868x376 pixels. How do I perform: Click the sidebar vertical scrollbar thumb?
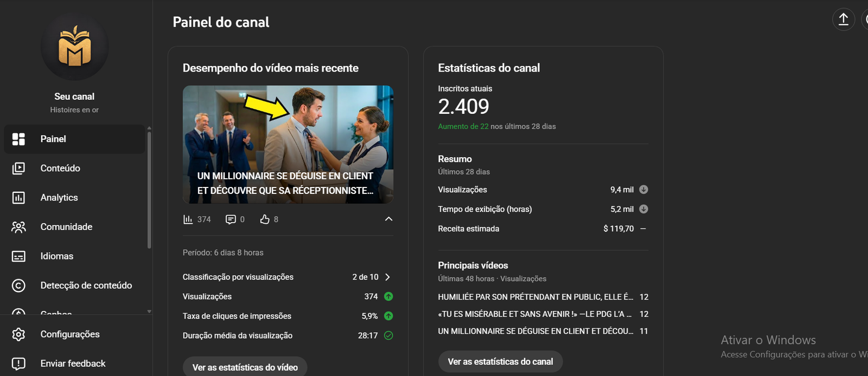click(x=149, y=190)
